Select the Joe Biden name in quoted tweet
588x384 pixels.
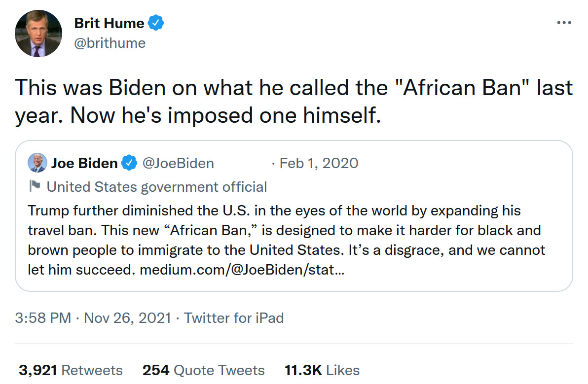pyautogui.click(x=84, y=163)
